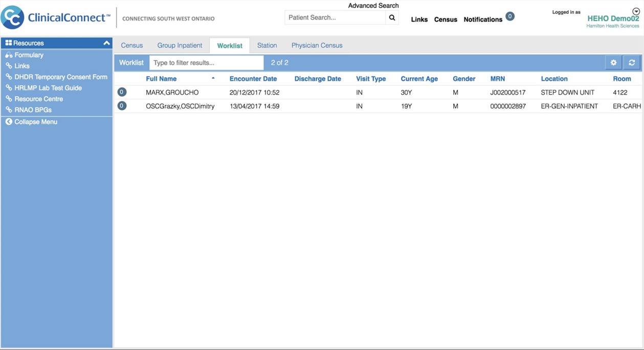Click the patient search magnifier icon

[392, 18]
